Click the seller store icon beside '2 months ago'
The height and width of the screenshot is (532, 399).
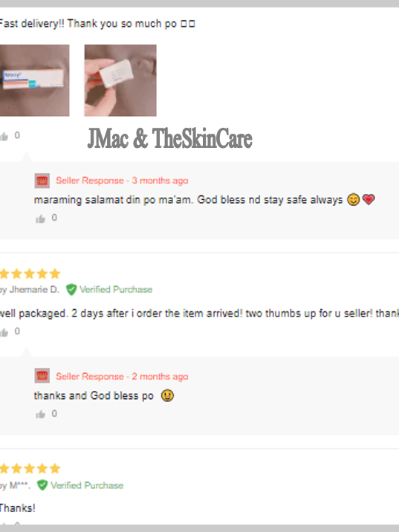pyautogui.click(x=42, y=375)
